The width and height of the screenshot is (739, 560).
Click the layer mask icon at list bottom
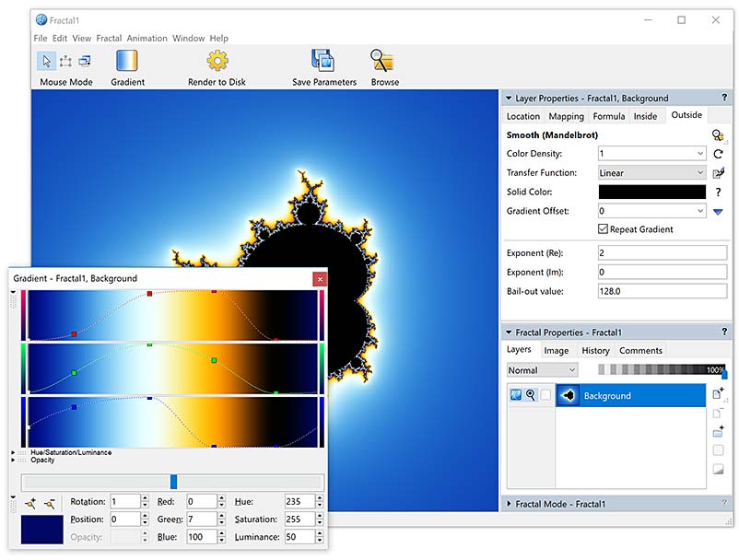[718, 469]
